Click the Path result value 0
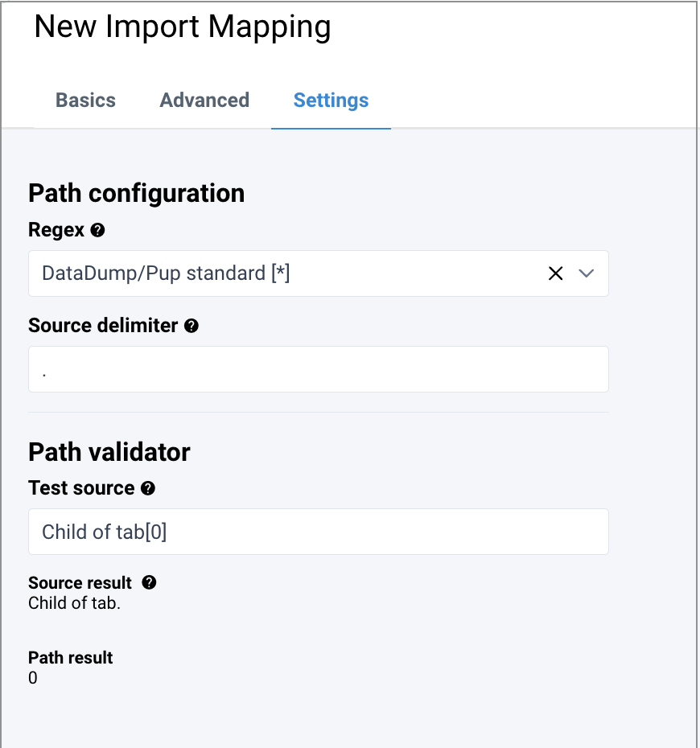This screenshot has width=700, height=748. pos(33,678)
